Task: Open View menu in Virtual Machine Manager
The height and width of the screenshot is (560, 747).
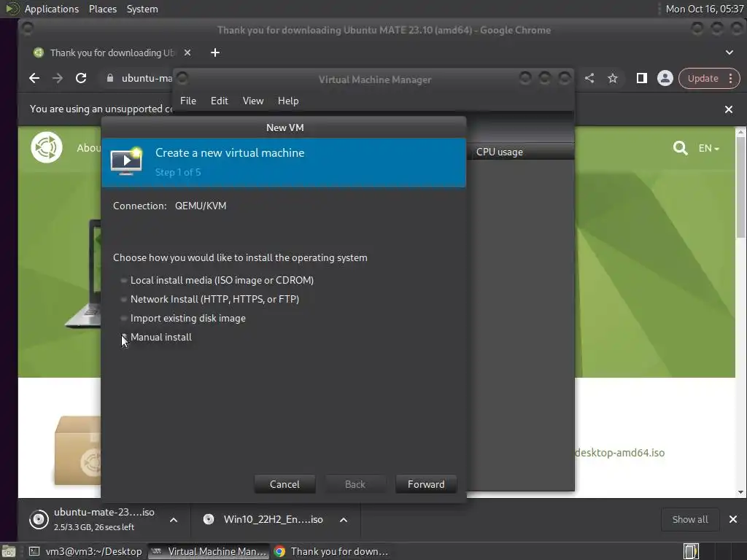Action: click(253, 101)
